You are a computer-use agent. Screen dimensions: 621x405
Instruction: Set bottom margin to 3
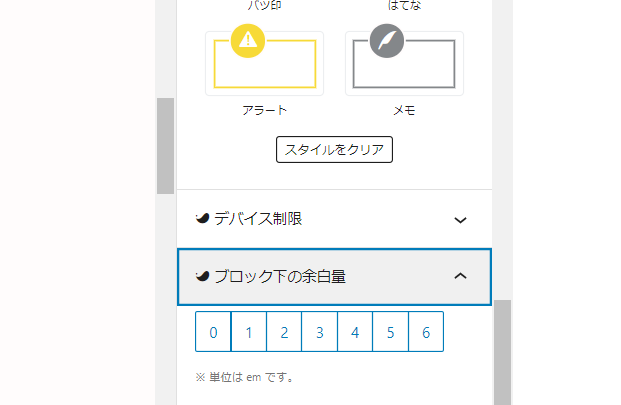(x=320, y=332)
